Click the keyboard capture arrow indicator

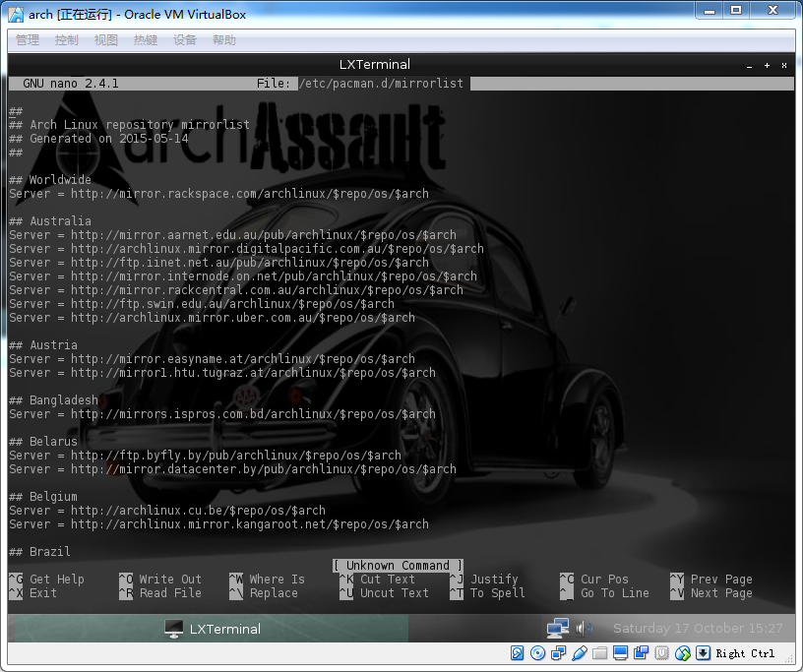pos(704,653)
